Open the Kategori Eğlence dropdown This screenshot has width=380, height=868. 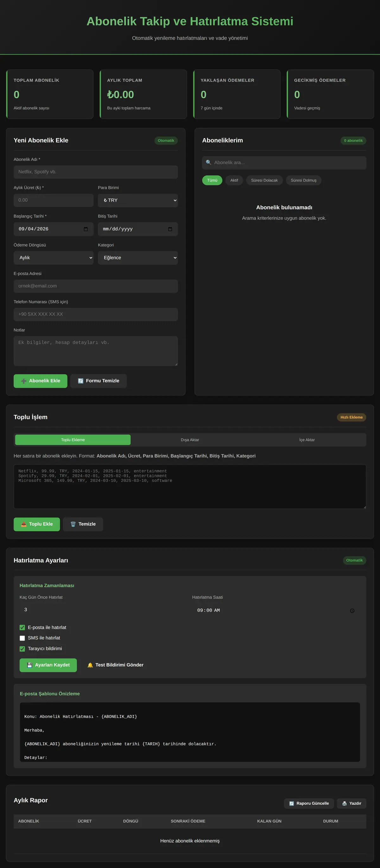(138, 258)
